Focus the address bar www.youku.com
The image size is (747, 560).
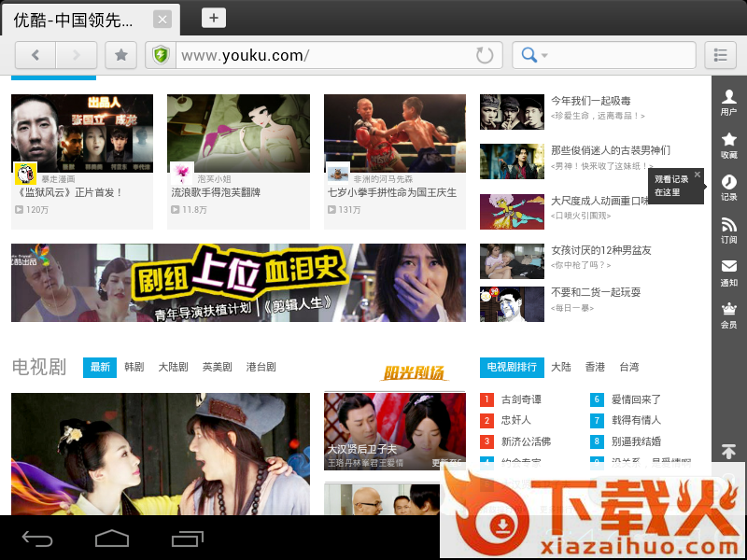[325, 55]
